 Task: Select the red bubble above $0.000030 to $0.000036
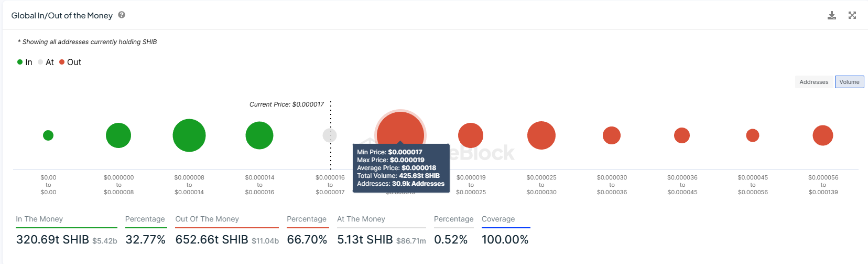tap(612, 135)
